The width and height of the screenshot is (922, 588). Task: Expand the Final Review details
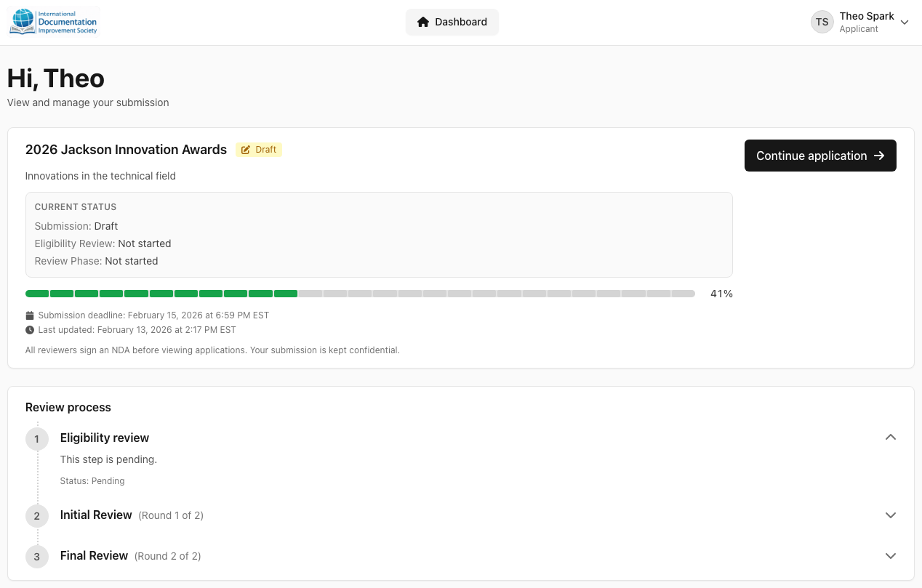tap(891, 555)
